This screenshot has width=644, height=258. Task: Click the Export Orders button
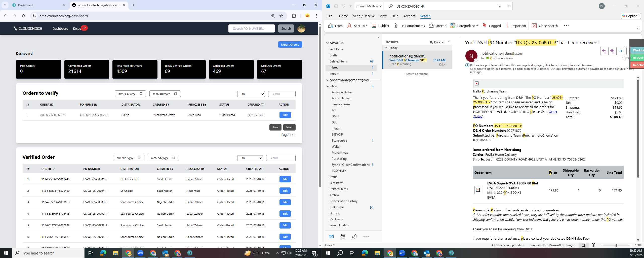(x=290, y=45)
